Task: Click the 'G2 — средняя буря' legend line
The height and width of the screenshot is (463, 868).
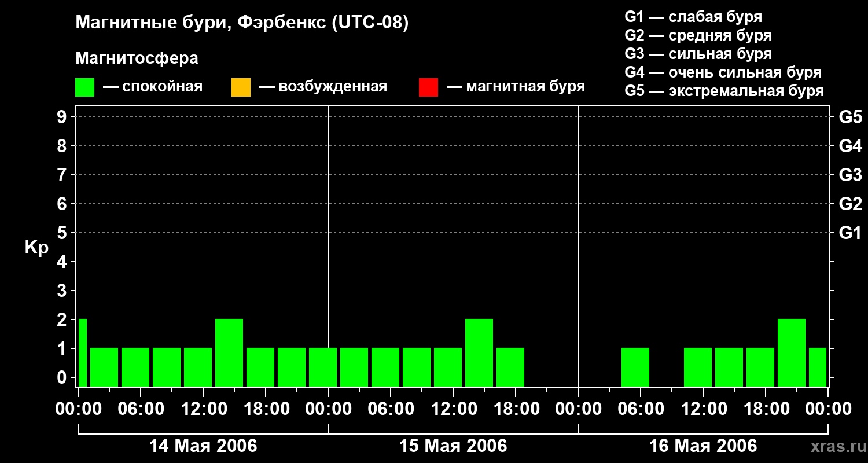Action: (698, 35)
